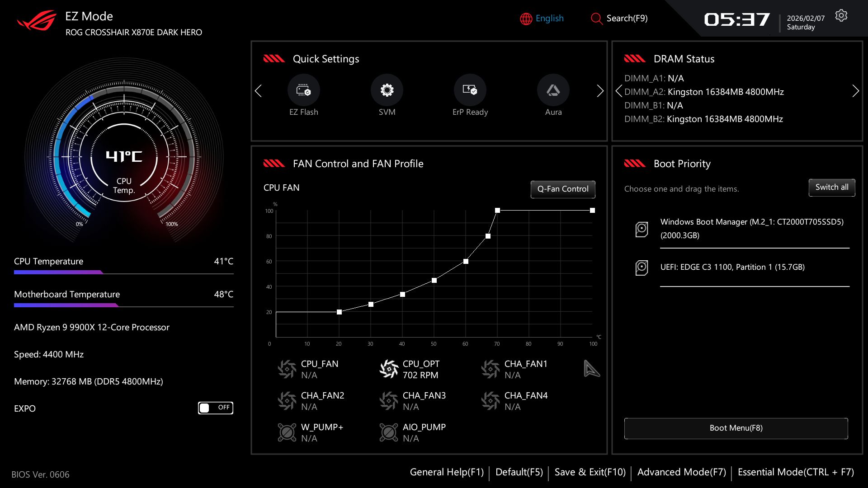Image resolution: width=868 pixels, height=488 pixels.
Task: Click the Switch all button
Action: point(831,188)
